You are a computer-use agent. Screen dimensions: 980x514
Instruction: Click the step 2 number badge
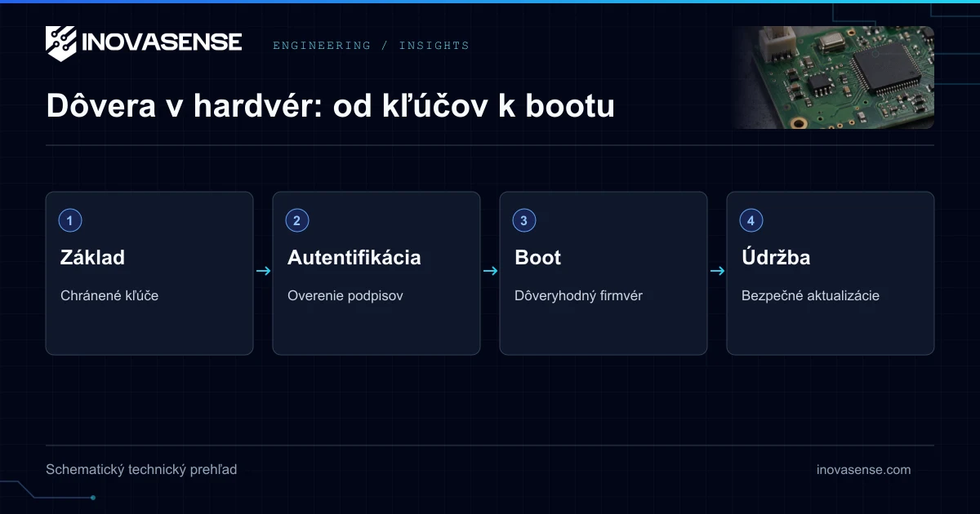297,220
